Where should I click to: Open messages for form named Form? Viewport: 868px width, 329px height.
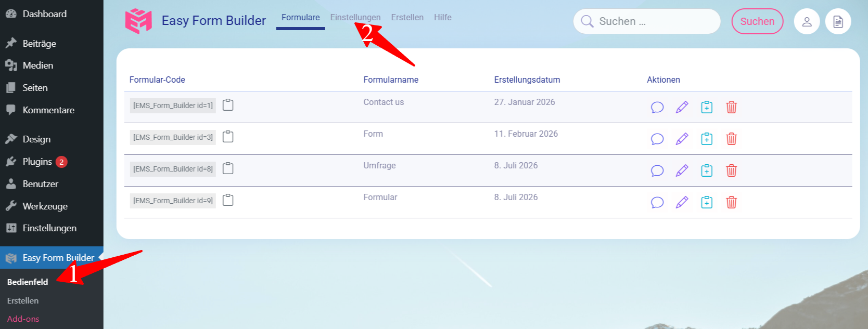coord(657,139)
